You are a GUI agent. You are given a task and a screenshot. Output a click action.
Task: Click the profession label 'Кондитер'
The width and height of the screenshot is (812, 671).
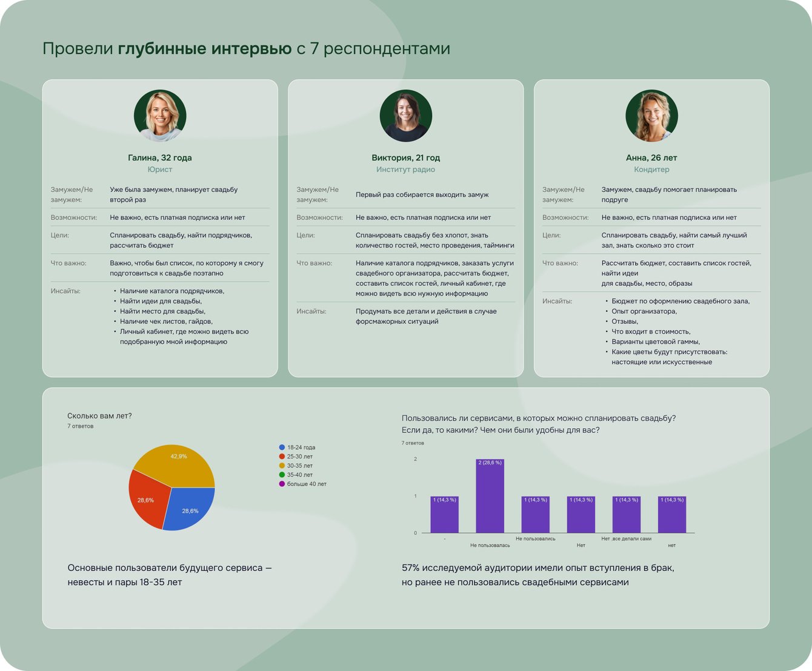tap(651, 170)
